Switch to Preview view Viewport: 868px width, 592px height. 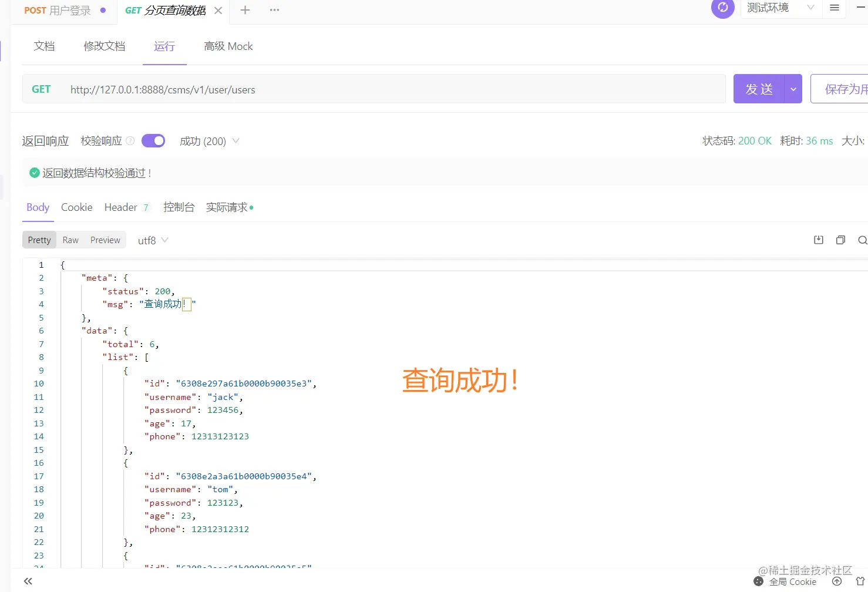click(105, 240)
